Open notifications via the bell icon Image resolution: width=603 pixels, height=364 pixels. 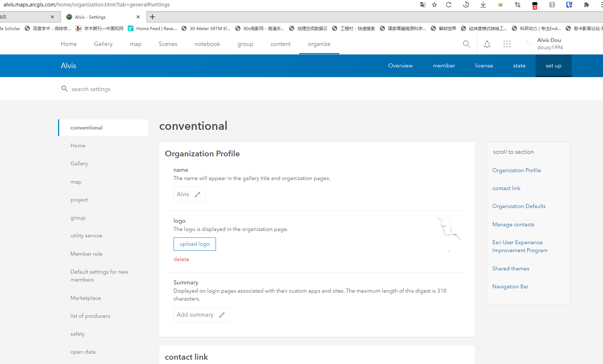click(487, 44)
